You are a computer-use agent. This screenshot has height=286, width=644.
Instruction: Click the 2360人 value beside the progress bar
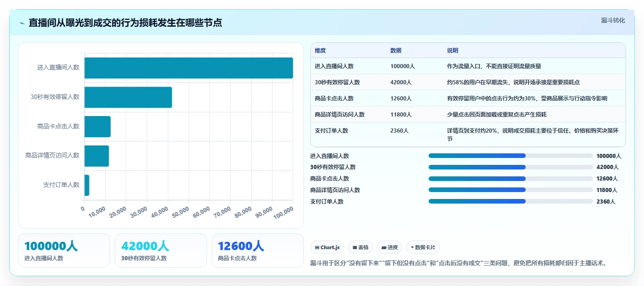pos(606,201)
